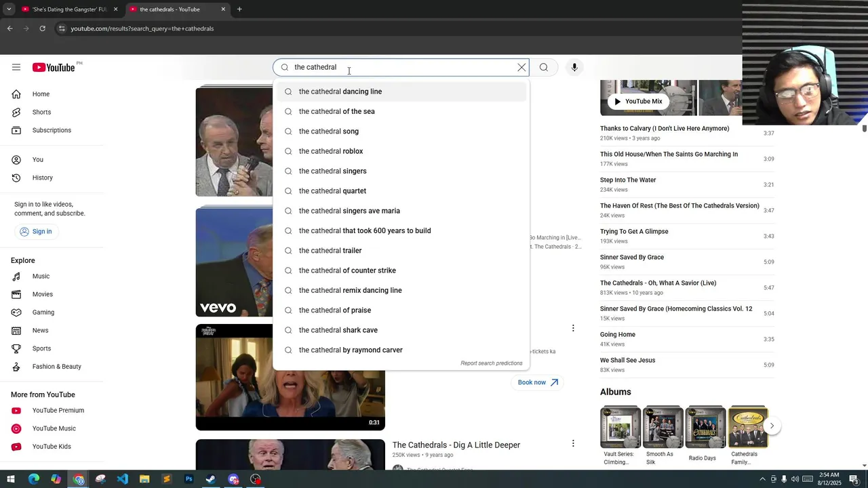The image size is (868, 488).
Task: Show hidden system tray icons
Action: coord(762,479)
